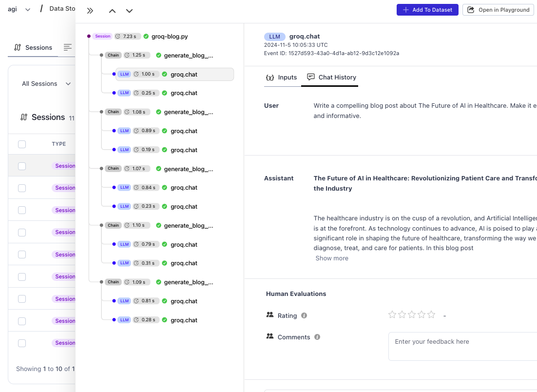537x392 pixels.
Task: Click the Add To Dataset button
Action: (427, 10)
